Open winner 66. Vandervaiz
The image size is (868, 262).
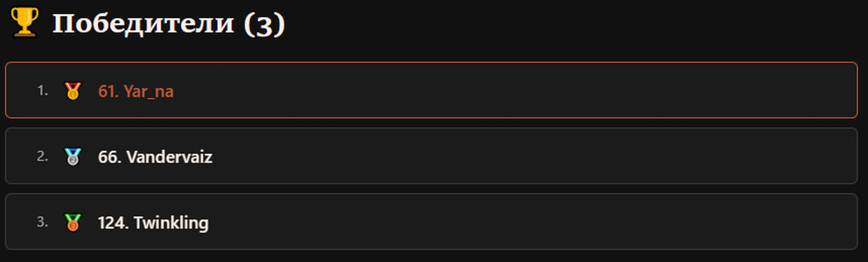155,157
